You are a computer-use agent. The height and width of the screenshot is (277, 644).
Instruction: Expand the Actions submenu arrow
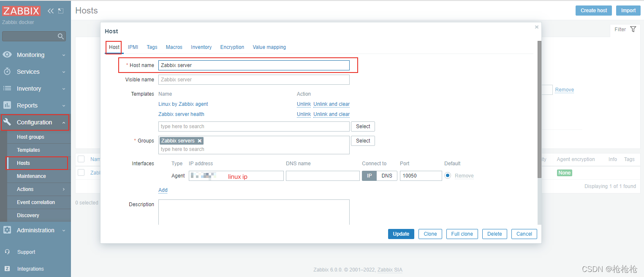[64, 189]
